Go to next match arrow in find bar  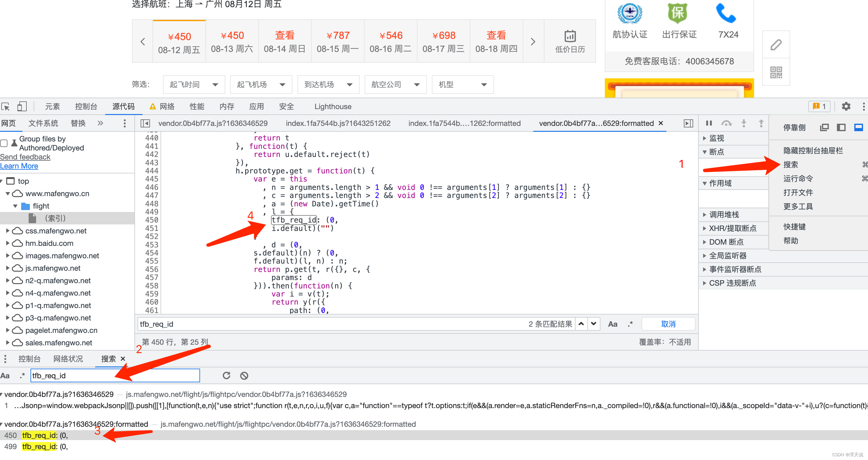(594, 324)
